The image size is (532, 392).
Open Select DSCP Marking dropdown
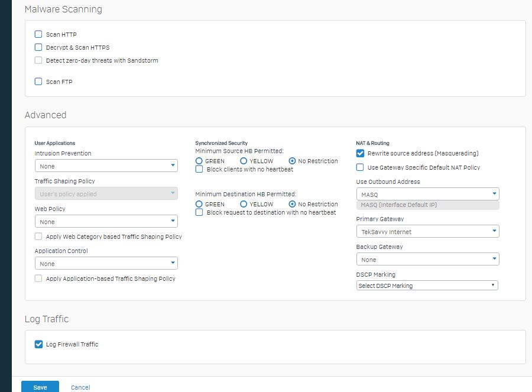coord(427,286)
